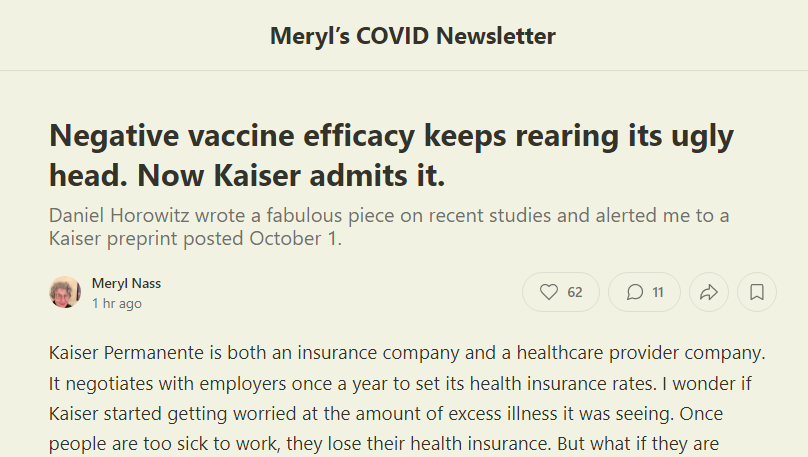Click 'Now Kaiser admits it' headline text
The width and height of the screenshot is (808, 457).
coord(290,176)
